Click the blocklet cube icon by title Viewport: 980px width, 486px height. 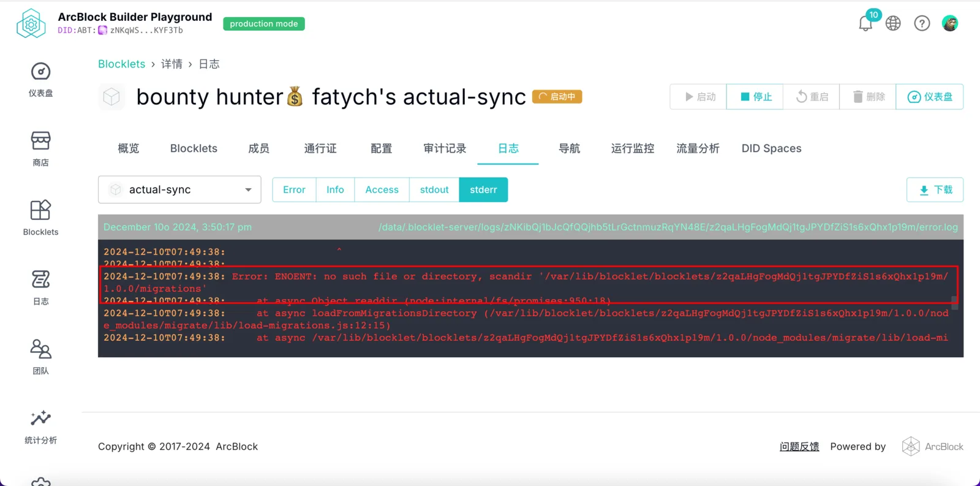pos(111,97)
